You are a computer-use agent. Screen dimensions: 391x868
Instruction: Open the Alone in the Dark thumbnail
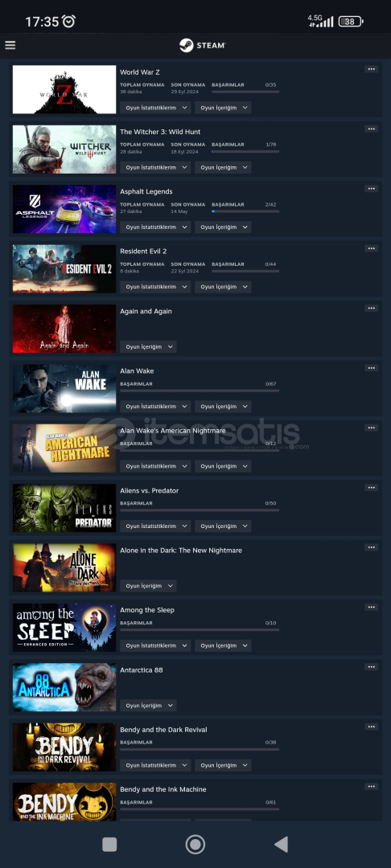[64, 567]
